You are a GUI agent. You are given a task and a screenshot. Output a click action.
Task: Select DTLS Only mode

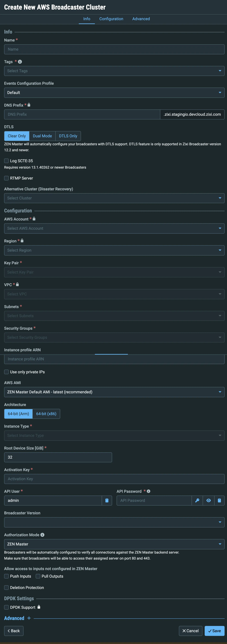point(68,136)
